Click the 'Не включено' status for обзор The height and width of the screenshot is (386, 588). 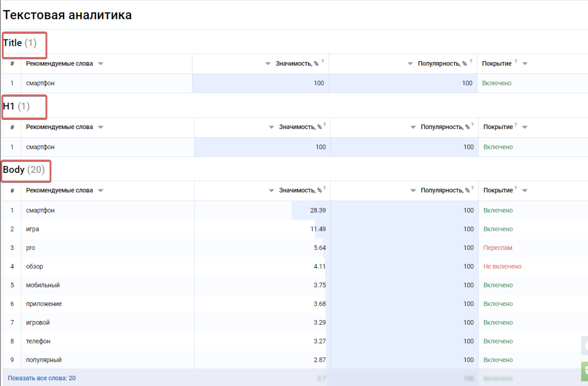(502, 266)
